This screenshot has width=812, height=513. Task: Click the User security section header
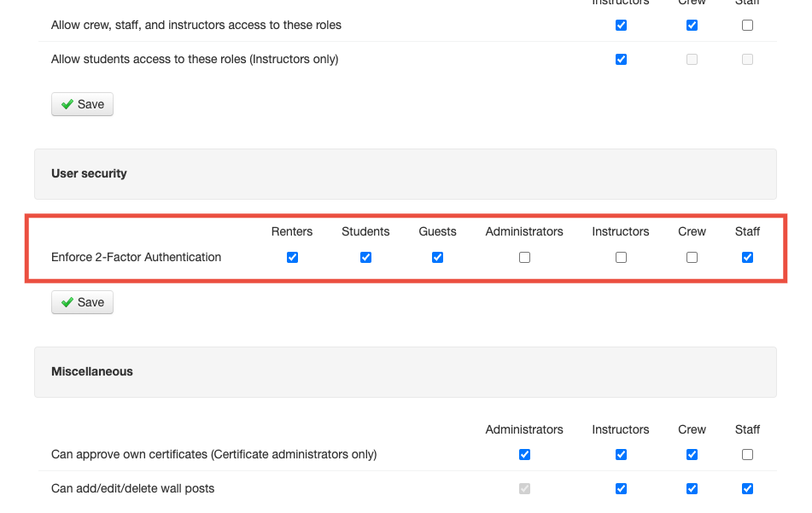click(89, 173)
